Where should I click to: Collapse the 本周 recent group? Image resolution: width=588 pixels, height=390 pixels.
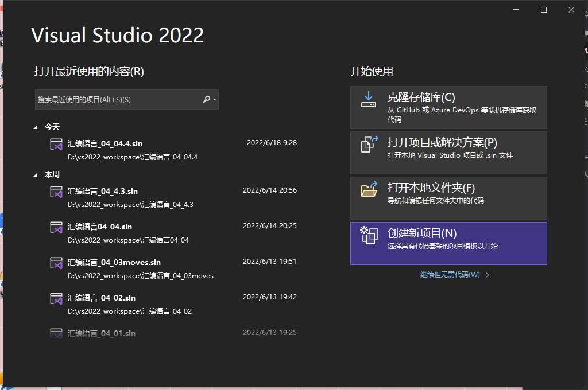pyautogui.click(x=36, y=174)
